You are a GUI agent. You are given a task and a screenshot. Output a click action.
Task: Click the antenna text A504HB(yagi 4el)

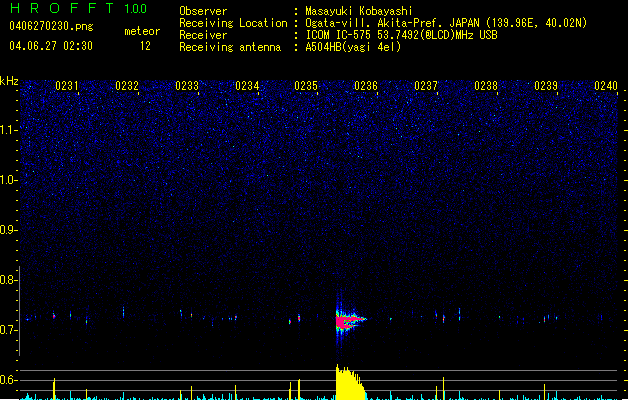tap(353, 47)
